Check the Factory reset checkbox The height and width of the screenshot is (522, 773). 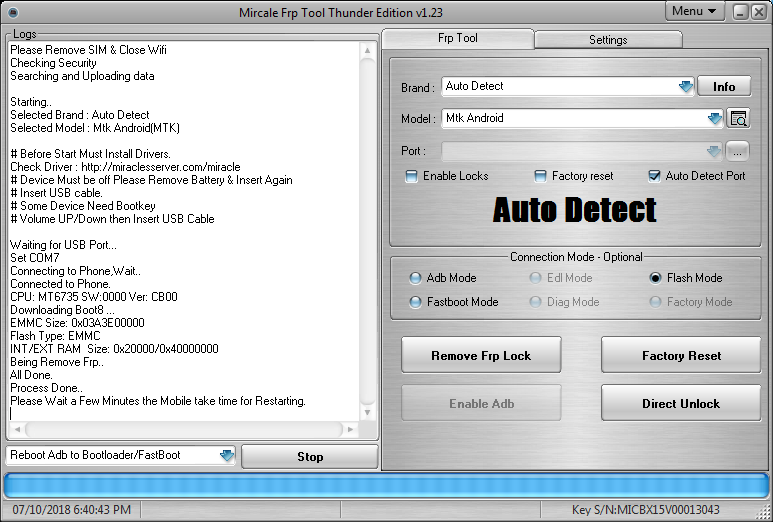(x=540, y=176)
